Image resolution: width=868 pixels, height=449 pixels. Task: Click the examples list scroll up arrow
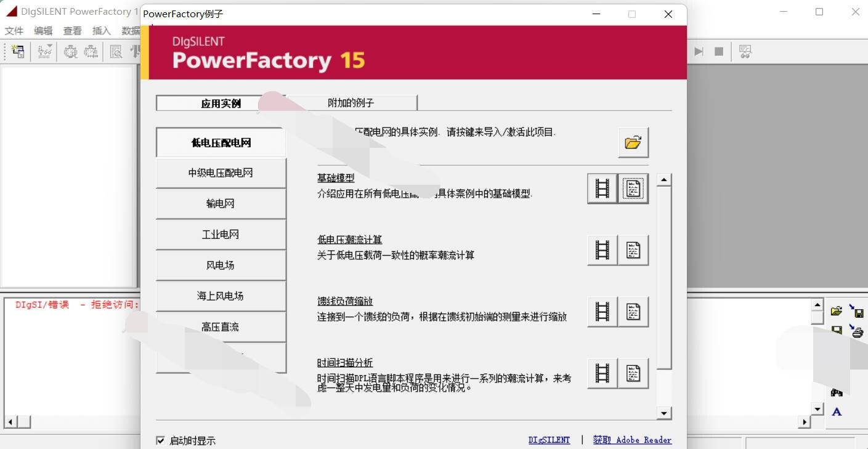coord(663,180)
